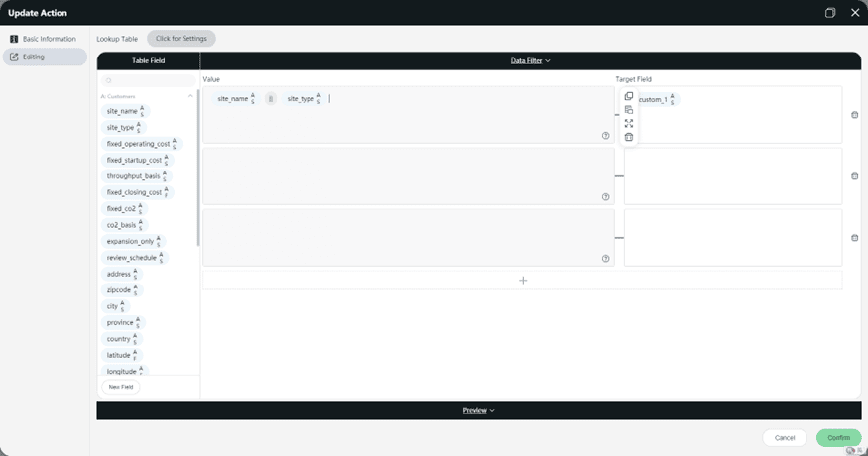Viewport: 868px width, 456px height.
Task: Click into the third Target Field box
Action: click(733, 238)
